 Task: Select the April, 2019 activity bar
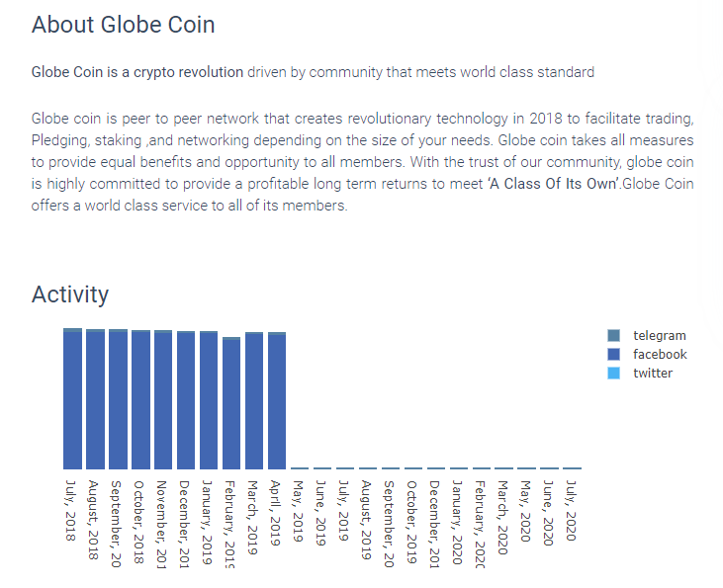coord(277,401)
